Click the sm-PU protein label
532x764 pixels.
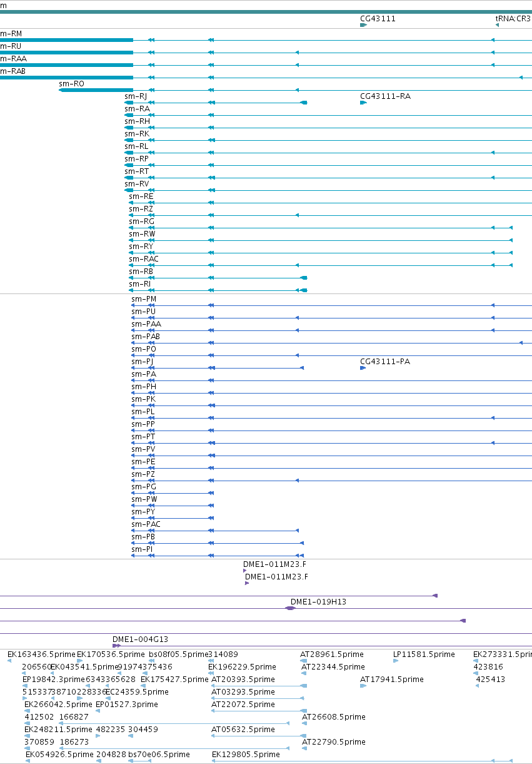click(x=144, y=312)
